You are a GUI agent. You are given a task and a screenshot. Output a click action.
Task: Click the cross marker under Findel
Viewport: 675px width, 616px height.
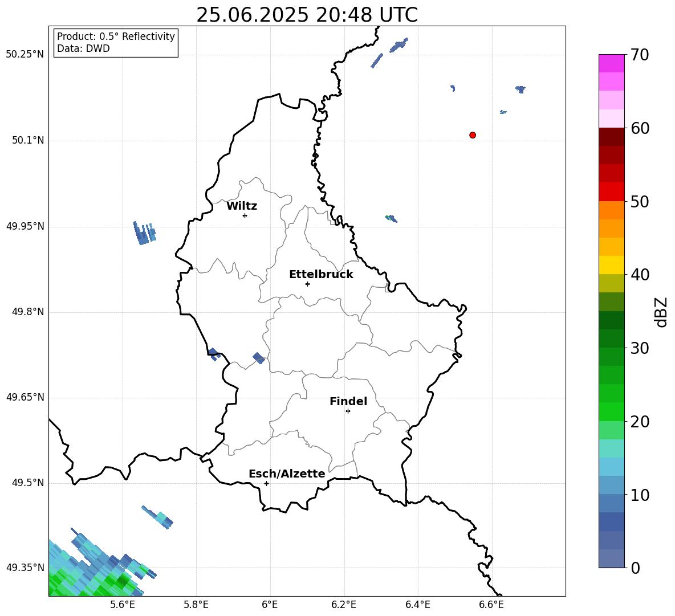pos(348,411)
